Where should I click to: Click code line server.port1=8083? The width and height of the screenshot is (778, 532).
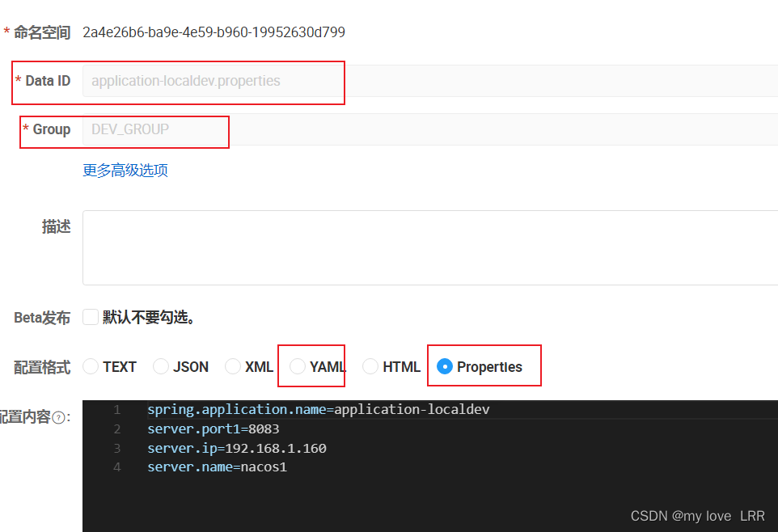tap(214, 429)
